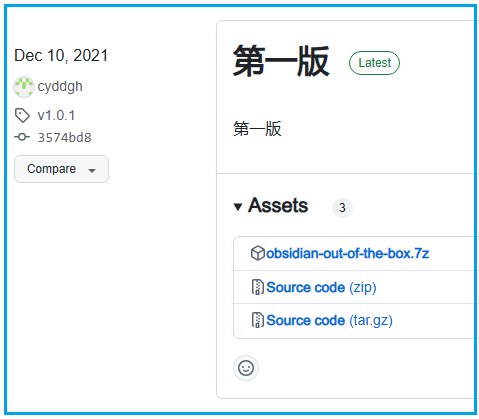Click the commit icon beside 3574bd8
The width and height of the screenshot is (479, 419).
[22, 137]
